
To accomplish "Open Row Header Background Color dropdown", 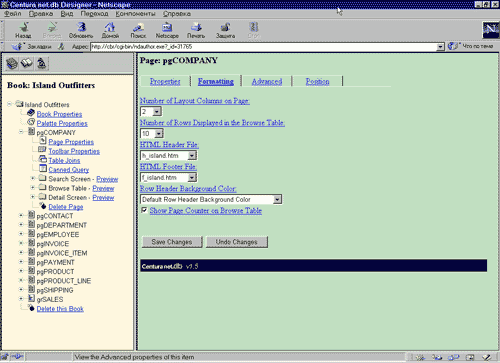I will click(277, 199).
